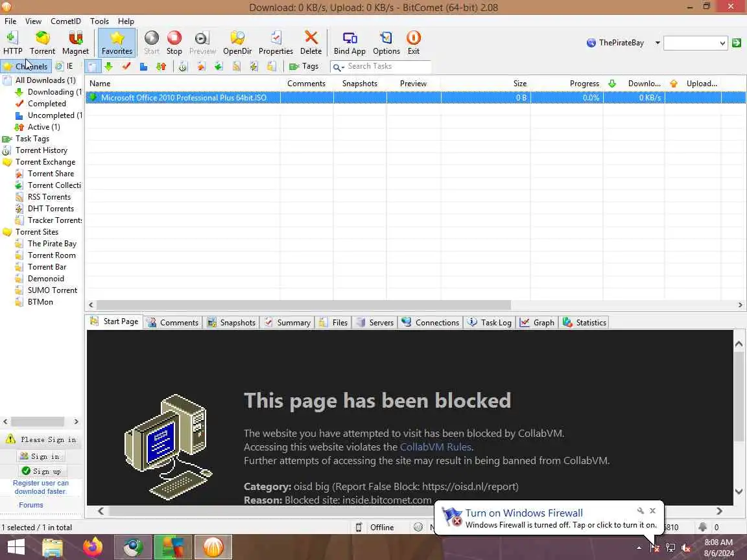The height and width of the screenshot is (560, 747).
Task: Open the Tools menu
Action: point(99,21)
